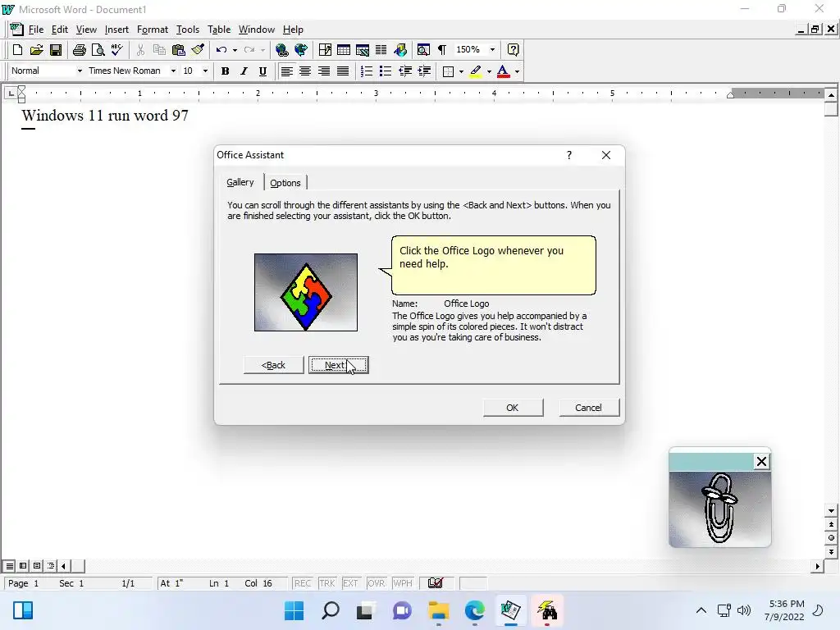Open Windows Start menu on taskbar
Screen dimensions: 840x630
294,610
